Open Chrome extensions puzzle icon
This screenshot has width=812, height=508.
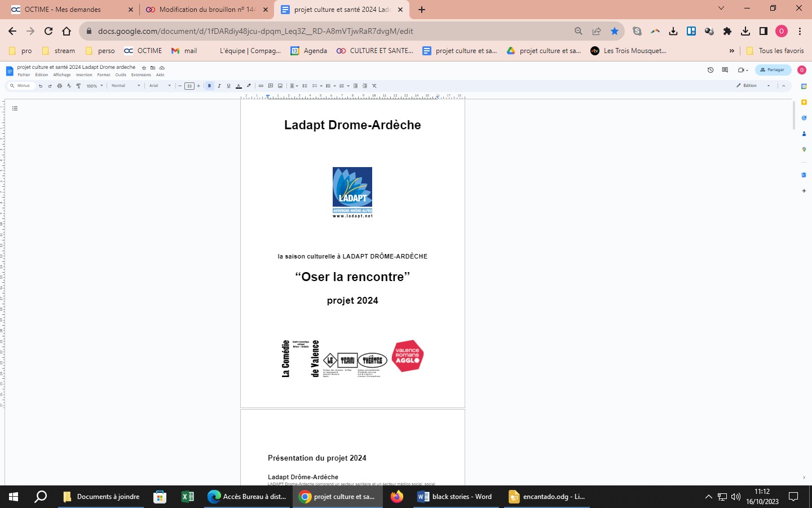coord(727,31)
